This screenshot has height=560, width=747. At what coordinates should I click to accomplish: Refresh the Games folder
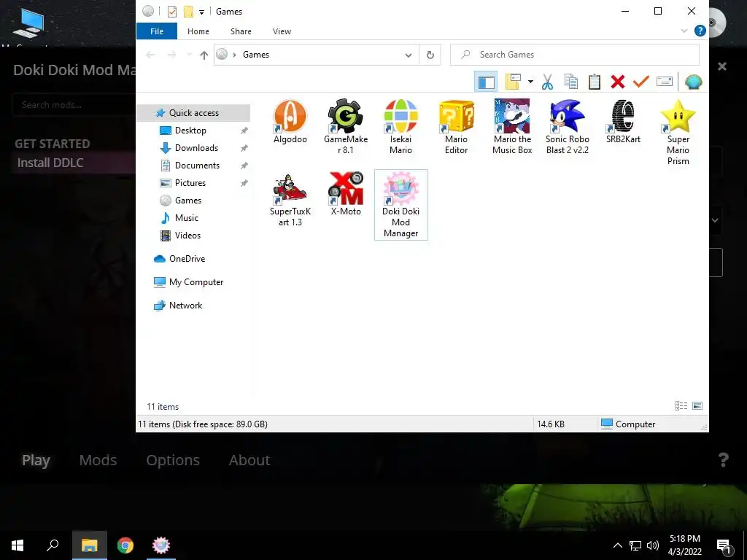[430, 55]
